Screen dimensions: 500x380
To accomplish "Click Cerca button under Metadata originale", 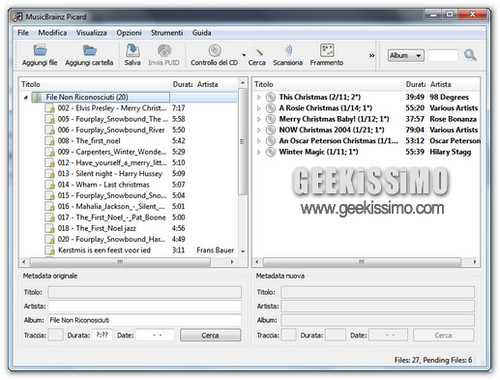I will point(210,335).
